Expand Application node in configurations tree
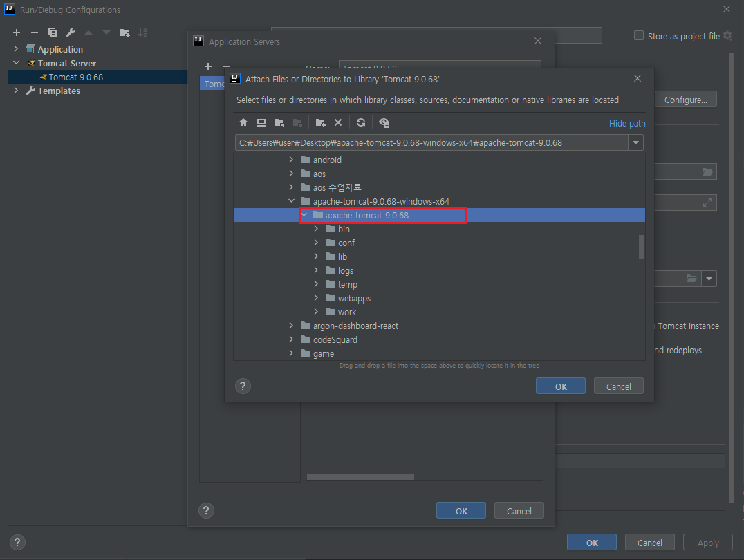The height and width of the screenshot is (560, 744). pos(16,49)
